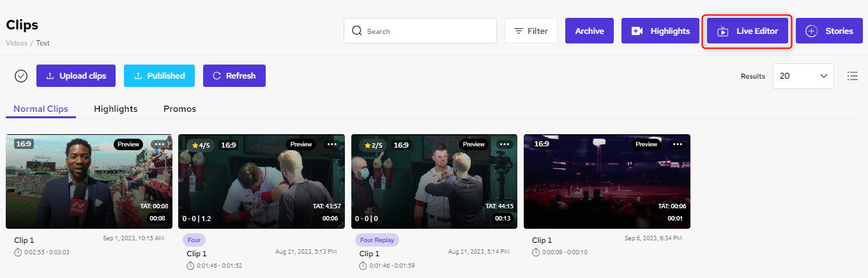868x278 pixels.
Task: Open three-dot menu on 2/5-rated clip
Action: tap(505, 144)
